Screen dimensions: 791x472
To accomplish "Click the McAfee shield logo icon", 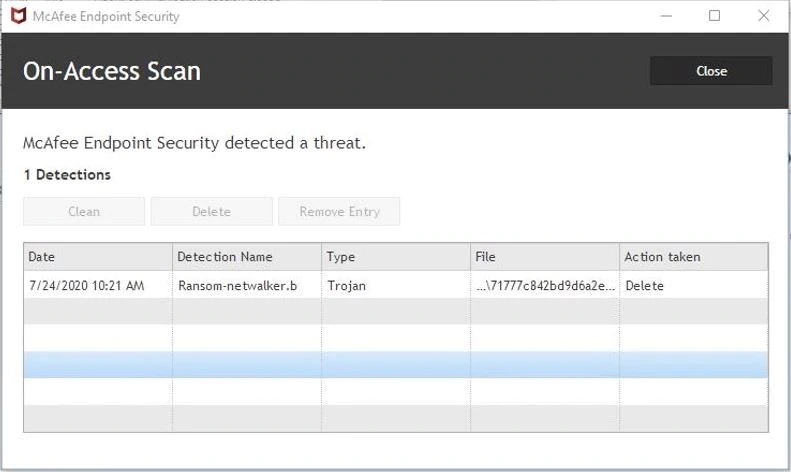I will click(19, 16).
